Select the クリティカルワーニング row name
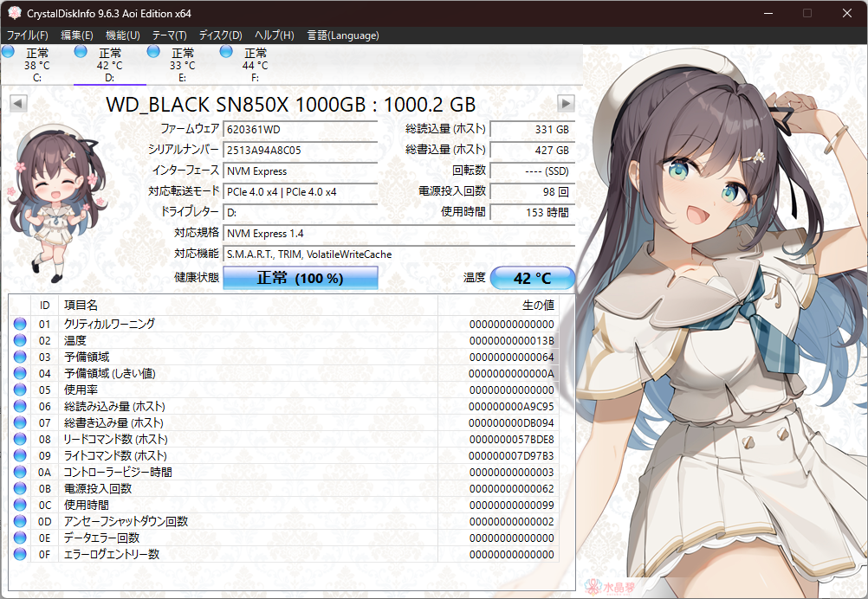The height and width of the screenshot is (599, 868). coord(110,324)
